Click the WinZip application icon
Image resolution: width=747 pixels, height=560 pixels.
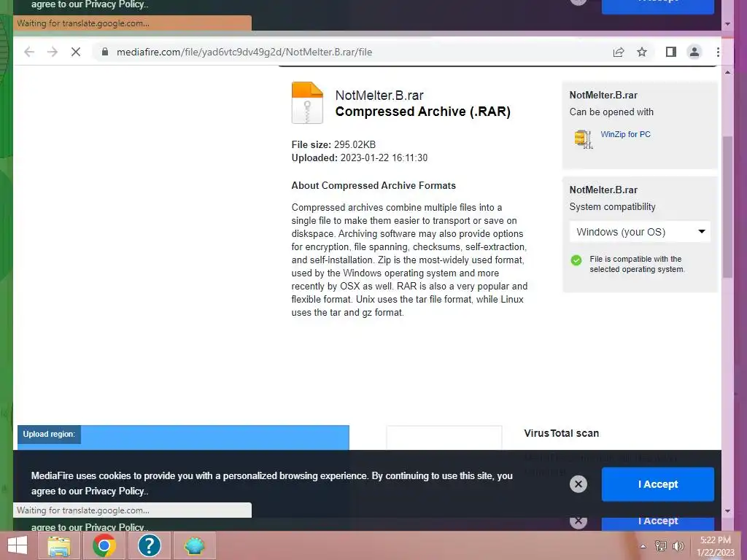584,139
